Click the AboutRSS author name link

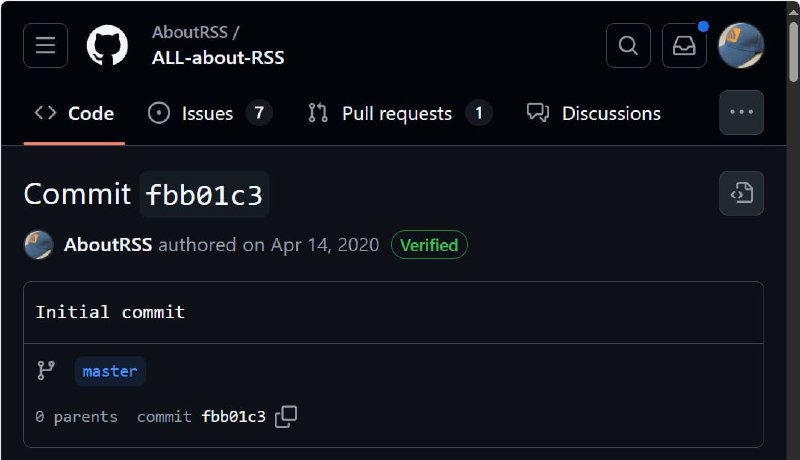(x=108, y=245)
